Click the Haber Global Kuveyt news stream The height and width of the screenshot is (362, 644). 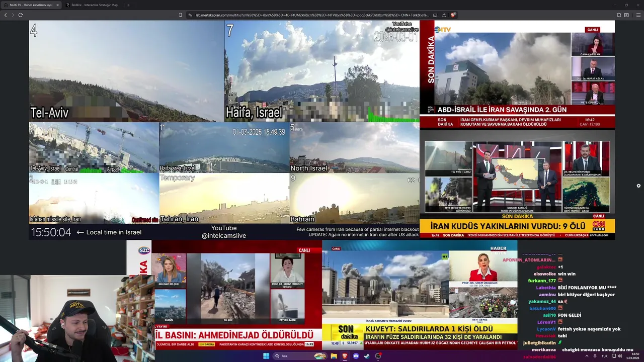click(x=420, y=294)
